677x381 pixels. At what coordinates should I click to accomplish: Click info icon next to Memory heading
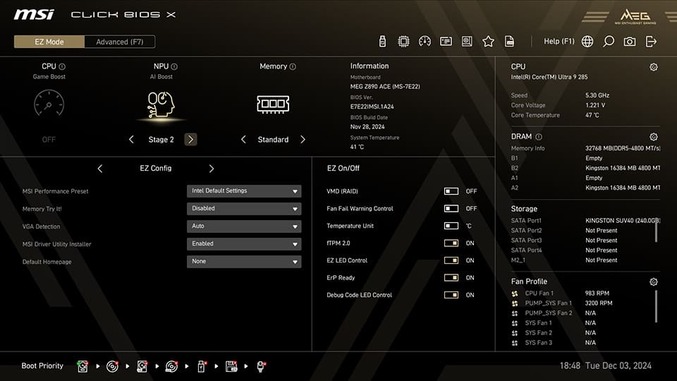point(293,67)
